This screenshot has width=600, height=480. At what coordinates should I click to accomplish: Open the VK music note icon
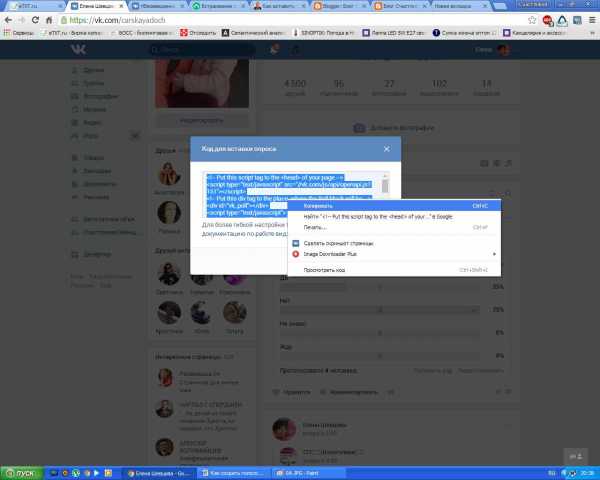tap(295, 49)
